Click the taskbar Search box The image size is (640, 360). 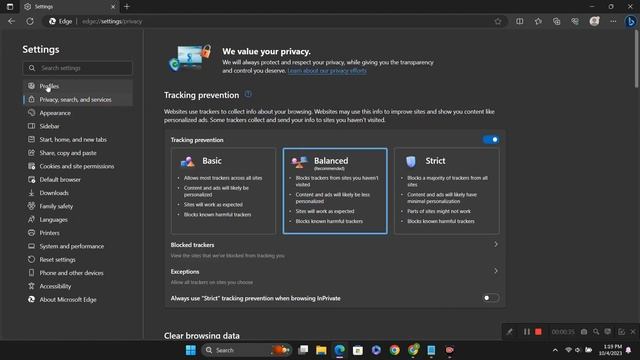point(247,350)
